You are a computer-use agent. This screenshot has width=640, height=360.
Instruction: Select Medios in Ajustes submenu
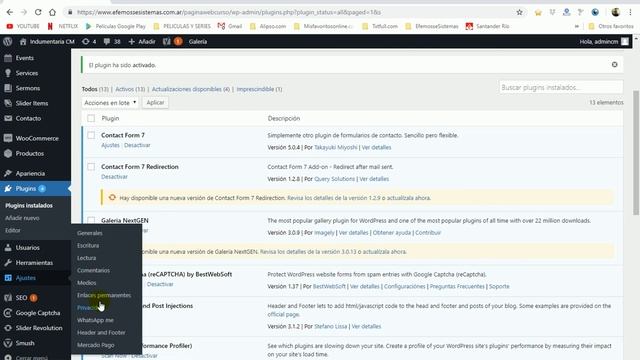87,283
